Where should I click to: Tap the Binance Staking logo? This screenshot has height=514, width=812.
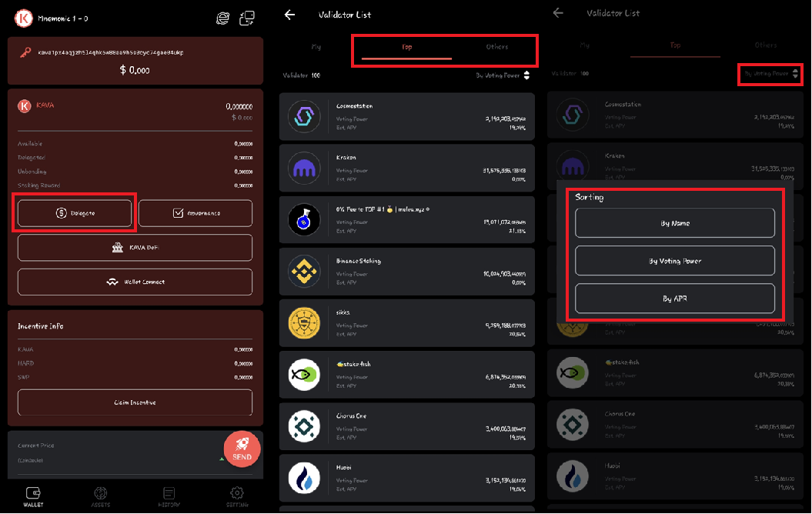[304, 271]
